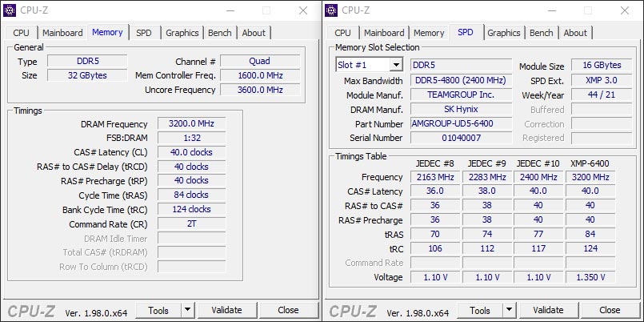Viewport: 644px width, 322px height.
Task: Minimize the right CPU-Z window
Action: [x=552, y=10]
